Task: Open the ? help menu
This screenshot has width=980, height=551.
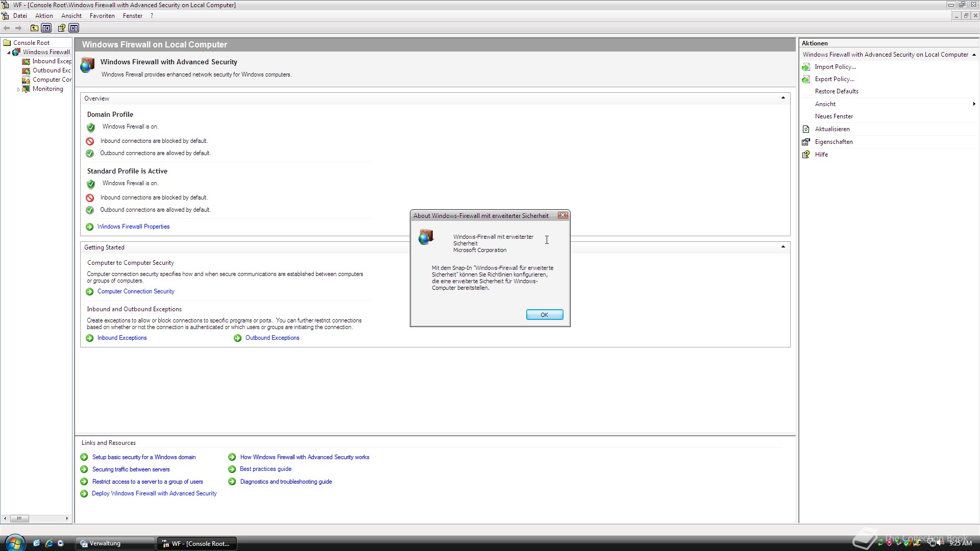Action: pyautogui.click(x=152, y=16)
